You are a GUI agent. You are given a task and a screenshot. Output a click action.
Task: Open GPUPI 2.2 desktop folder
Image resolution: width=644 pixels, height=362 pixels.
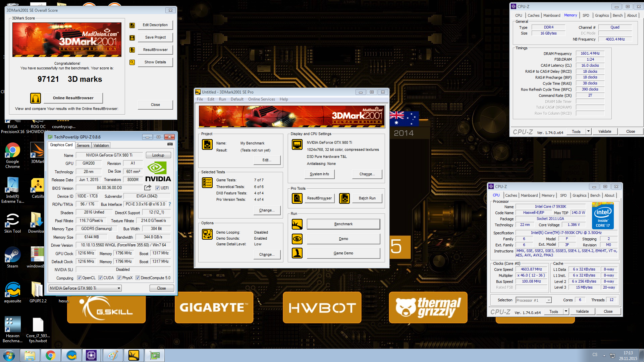[x=38, y=292]
